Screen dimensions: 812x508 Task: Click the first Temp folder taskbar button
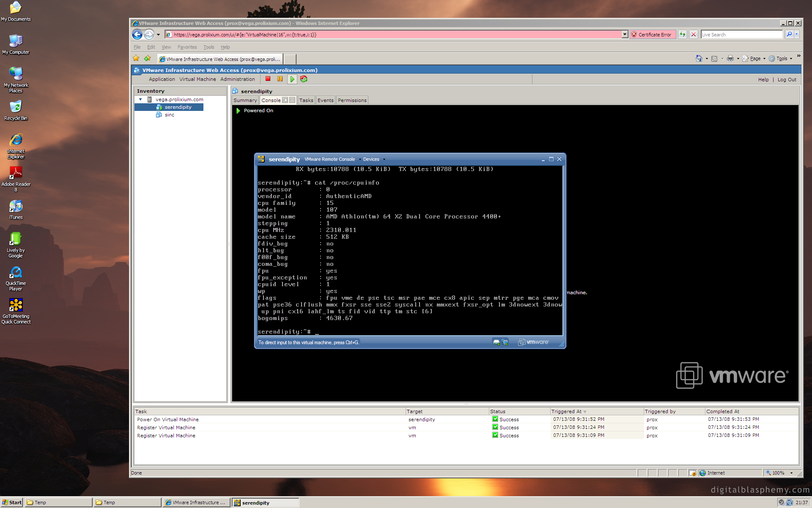58,502
